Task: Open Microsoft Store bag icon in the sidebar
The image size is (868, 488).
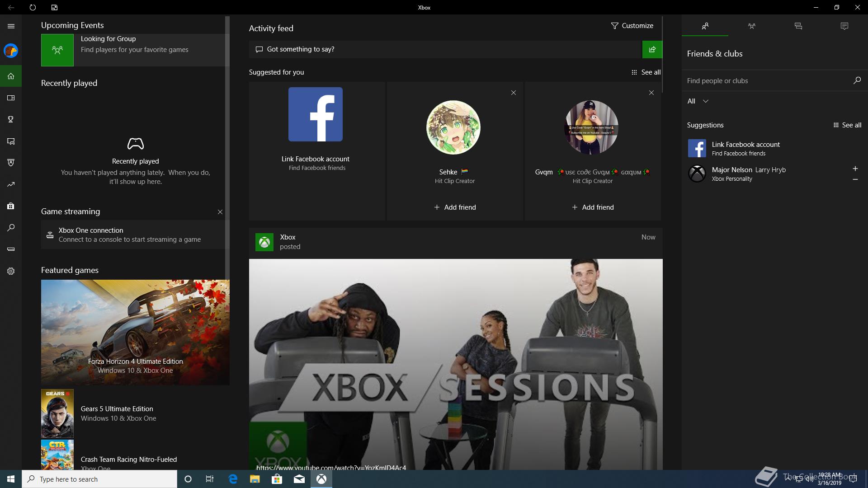Action: (11, 206)
